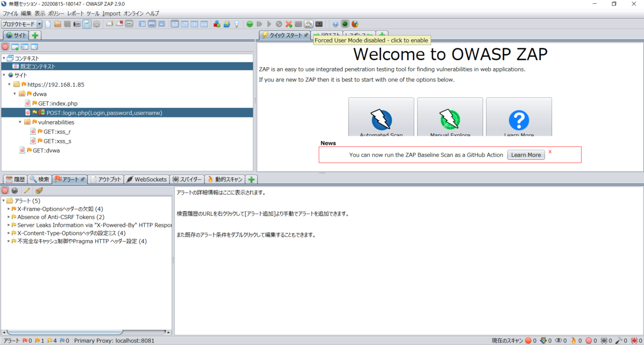Viewport: 644px width, 345px height.
Task: Click the Persist Session disk icon
Action: (x=68, y=24)
